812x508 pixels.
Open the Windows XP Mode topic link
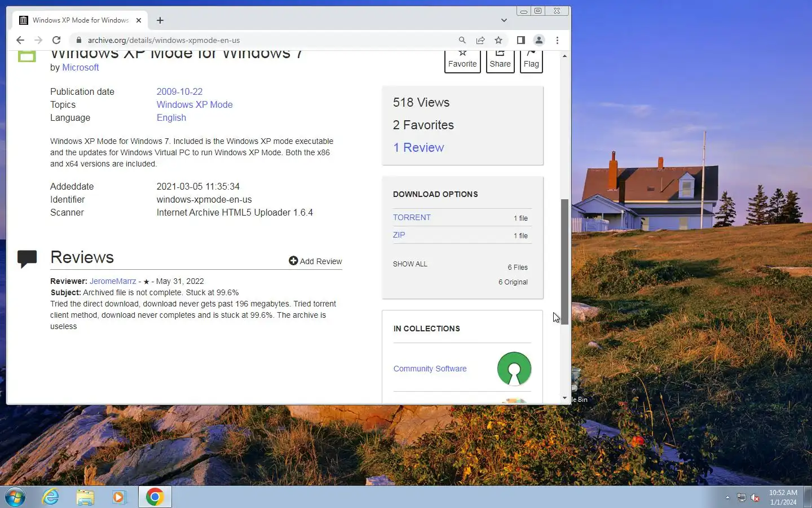pyautogui.click(x=195, y=104)
